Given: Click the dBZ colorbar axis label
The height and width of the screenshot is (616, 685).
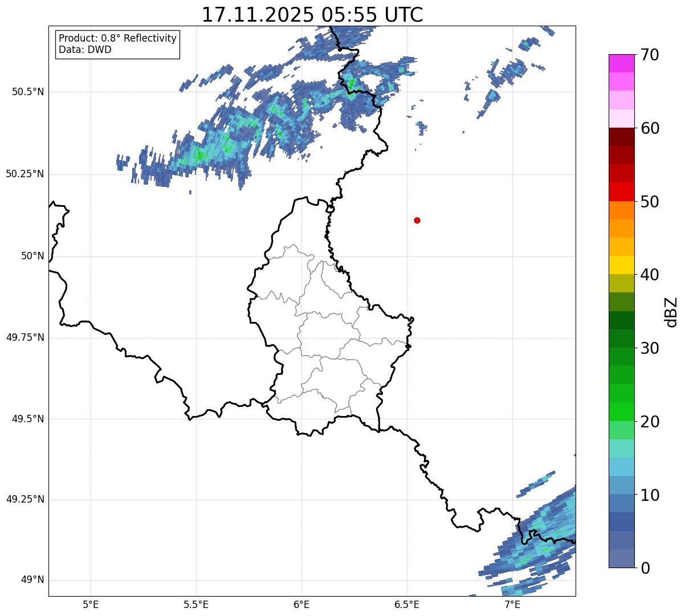Looking at the screenshot, I should [x=672, y=311].
